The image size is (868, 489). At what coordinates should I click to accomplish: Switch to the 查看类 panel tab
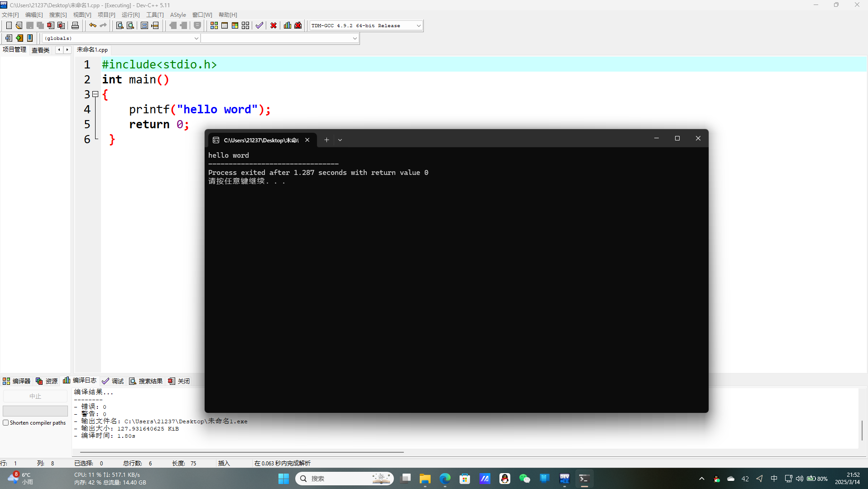(x=40, y=50)
